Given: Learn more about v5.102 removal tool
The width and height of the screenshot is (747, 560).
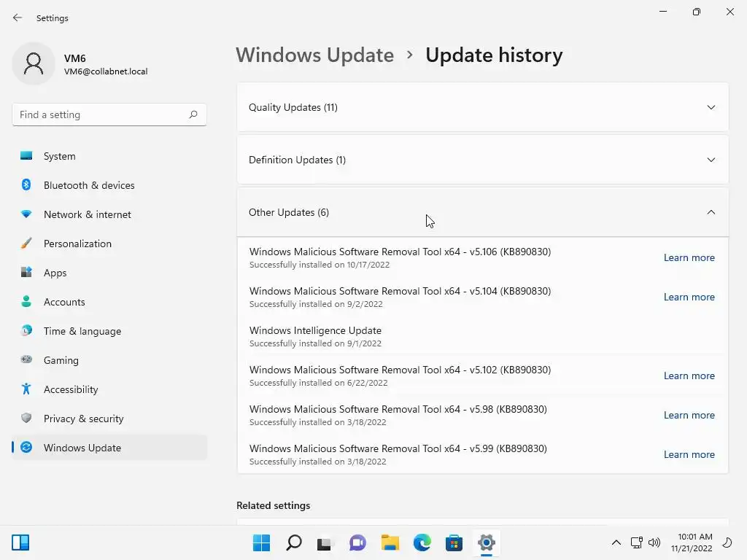Looking at the screenshot, I should [x=689, y=376].
